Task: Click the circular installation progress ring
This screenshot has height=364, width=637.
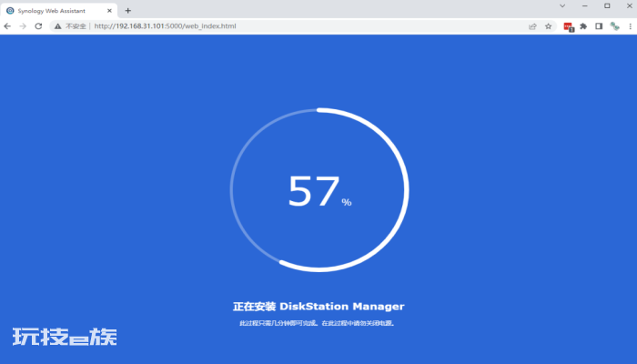Action: (319, 189)
